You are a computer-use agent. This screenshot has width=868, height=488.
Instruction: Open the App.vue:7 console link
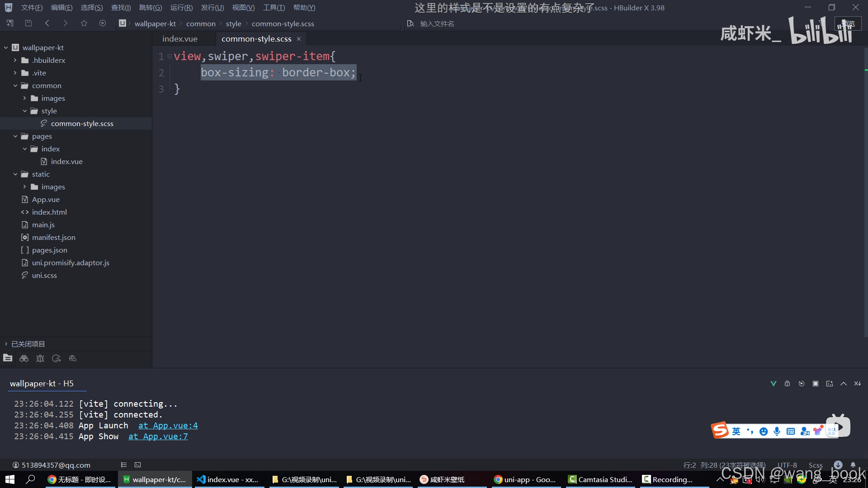click(158, 436)
